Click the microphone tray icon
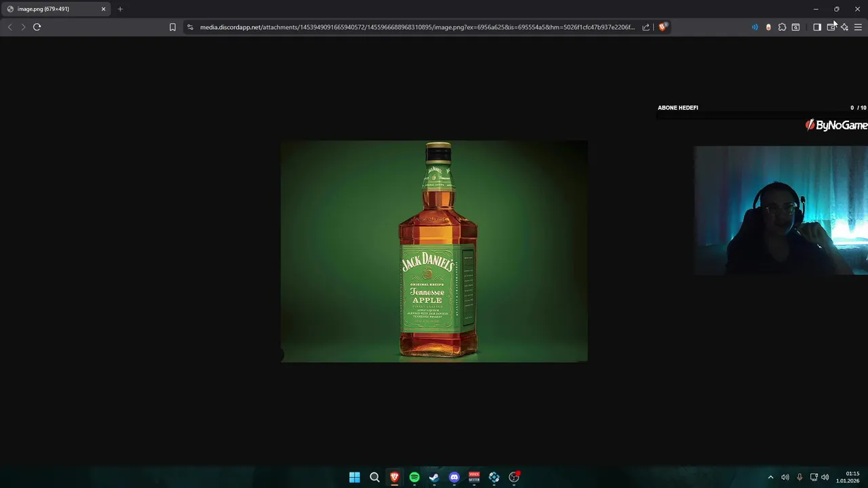The width and height of the screenshot is (868, 488). (x=800, y=477)
